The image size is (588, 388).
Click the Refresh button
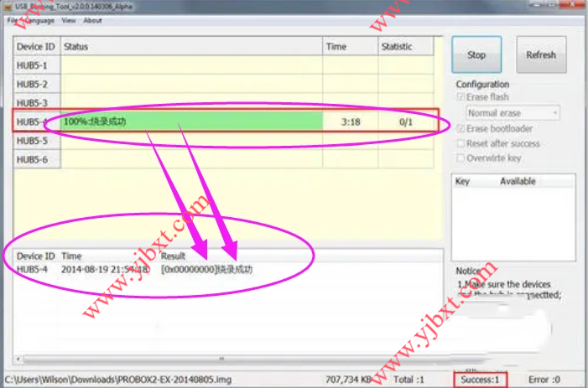540,55
